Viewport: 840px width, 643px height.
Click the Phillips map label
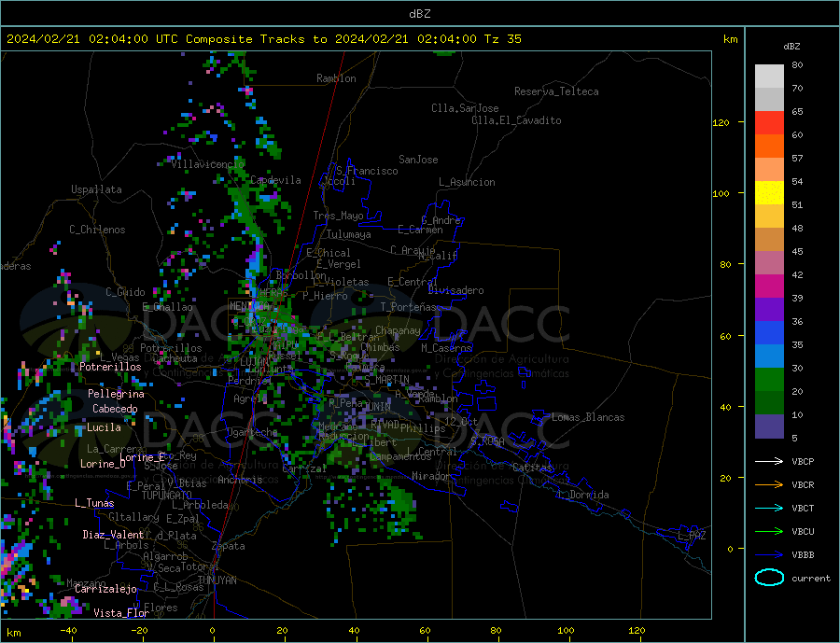423,428
